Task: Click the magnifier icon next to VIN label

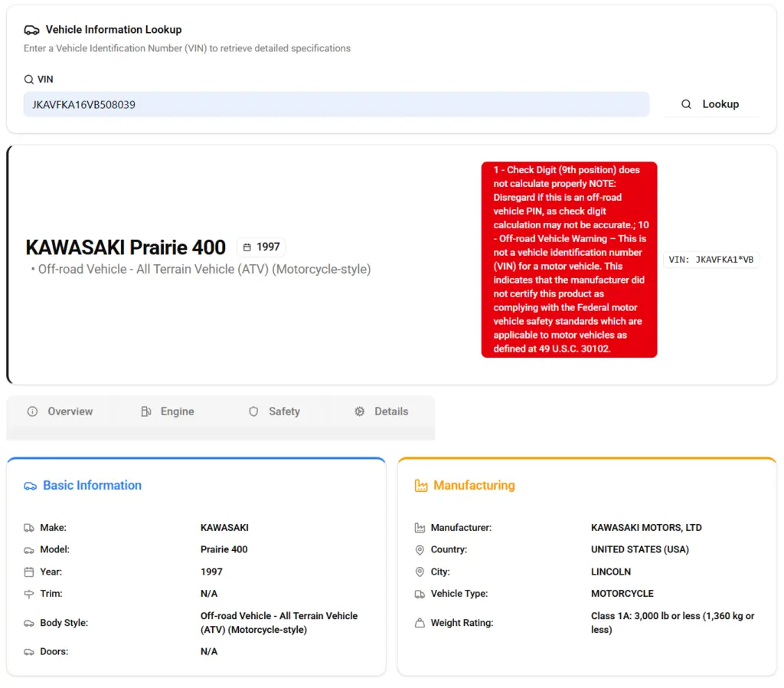Action: (x=29, y=79)
